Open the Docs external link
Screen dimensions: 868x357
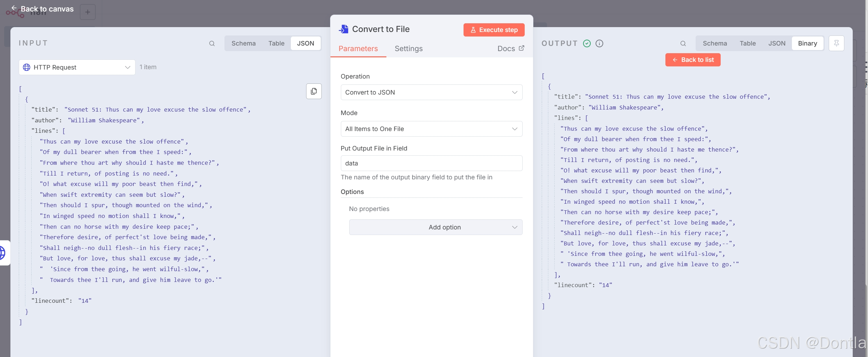pyautogui.click(x=511, y=49)
